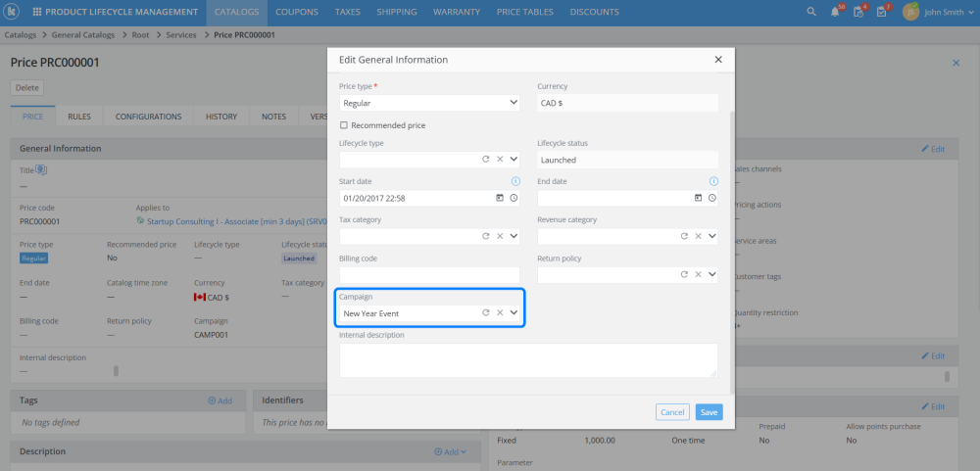The height and width of the screenshot is (471, 980).
Task: Refresh the Campaign field options
Action: tap(485, 312)
